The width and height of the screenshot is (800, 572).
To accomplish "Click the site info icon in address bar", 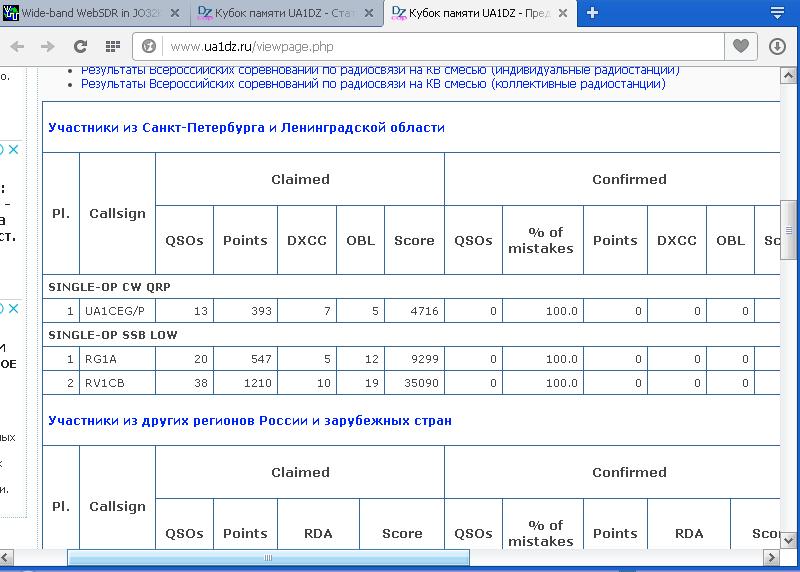I will 148,47.
